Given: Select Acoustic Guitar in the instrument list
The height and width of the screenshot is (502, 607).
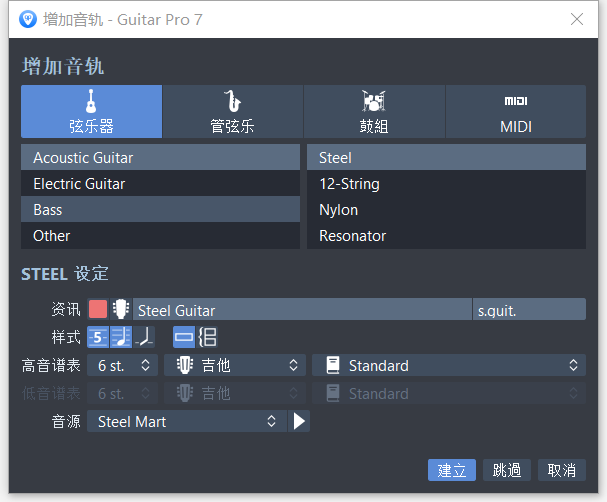Looking at the screenshot, I should pyautogui.click(x=160, y=158).
